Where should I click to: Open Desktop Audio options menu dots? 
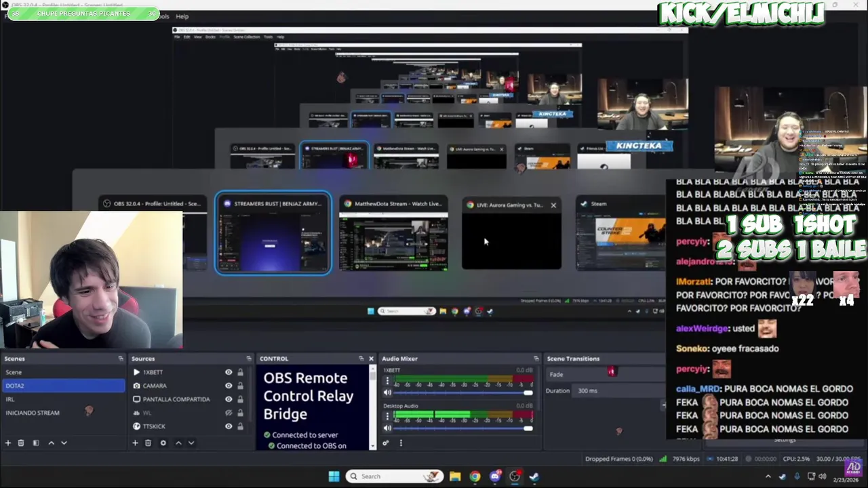pyautogui.click(x=387, y=415)
